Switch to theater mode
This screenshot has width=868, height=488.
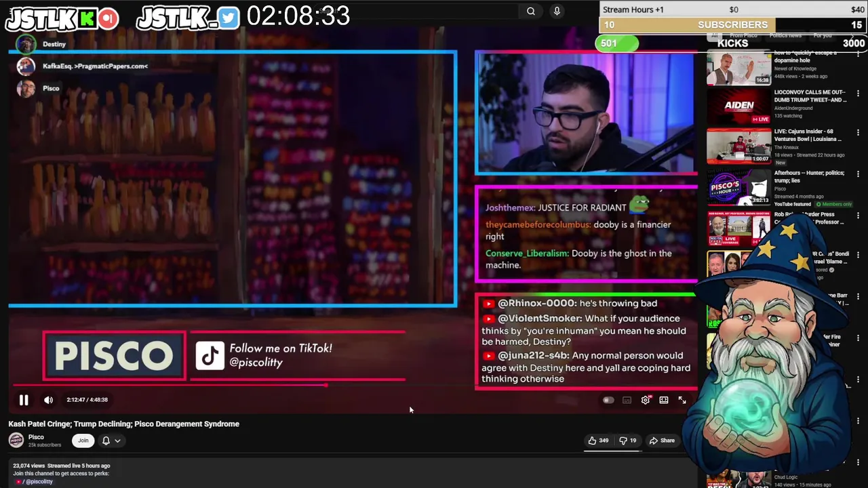click(663, 400)
